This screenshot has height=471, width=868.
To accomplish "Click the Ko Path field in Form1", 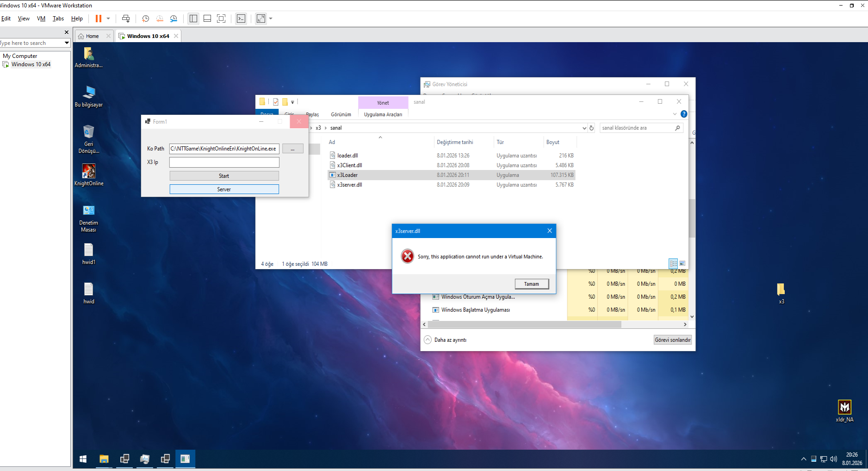I will 224,149.
